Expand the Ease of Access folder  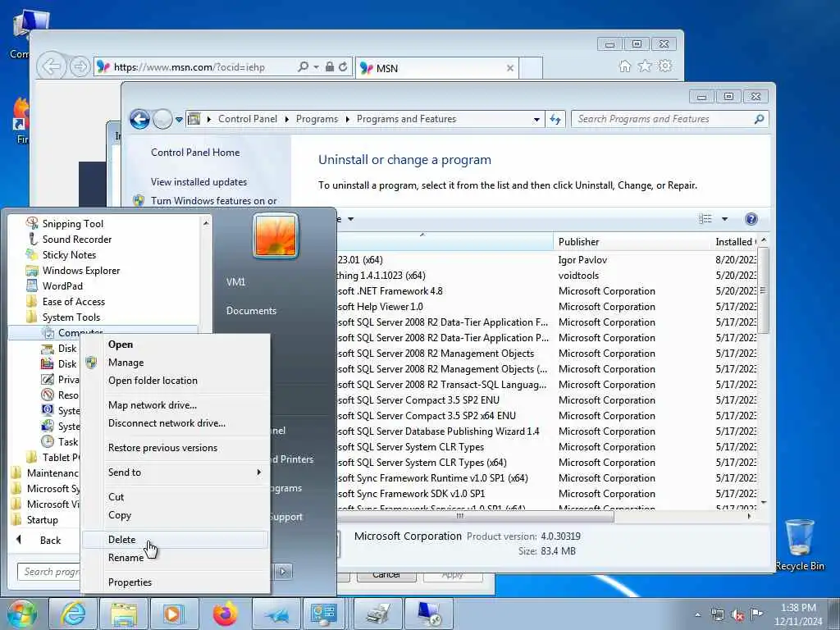click(73, 302)
